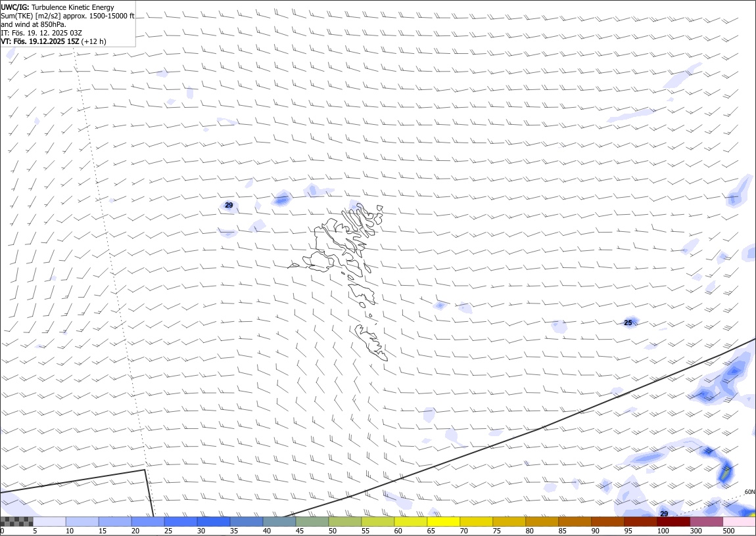Click the 10–15 light blue color bar swatch
Image resolution: width=756 pixels, height=536 pixels.
(x=82, y=522)
